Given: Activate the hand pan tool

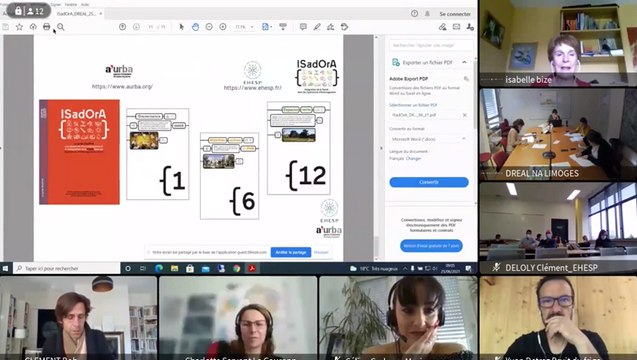Looking at the screenshot, I should tap(195, 27).
